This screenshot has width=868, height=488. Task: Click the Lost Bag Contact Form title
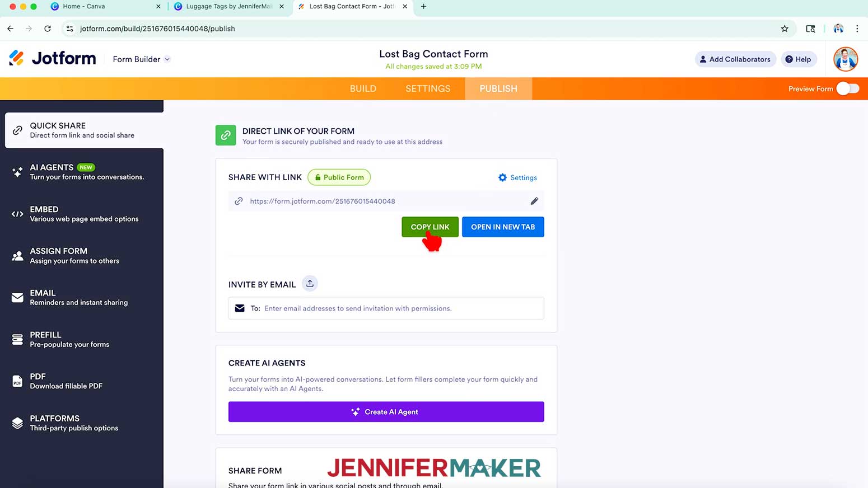click(433, 54)
